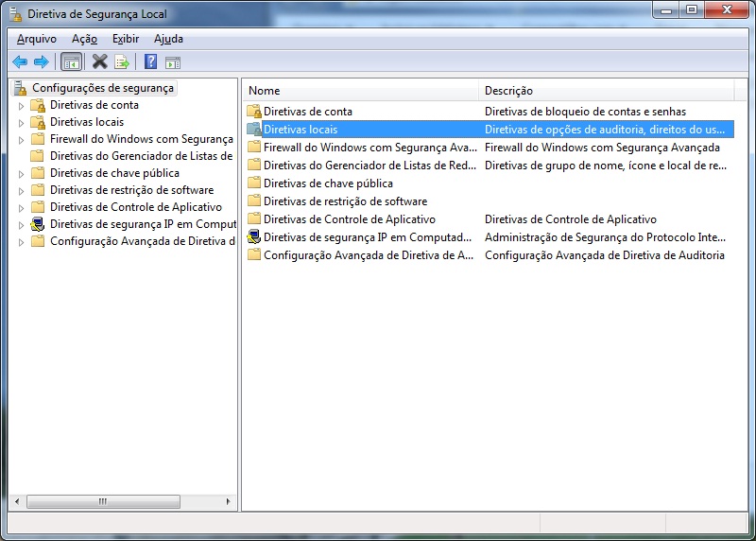Select Diretivas de restrição de software in tree

coord(131,190)
